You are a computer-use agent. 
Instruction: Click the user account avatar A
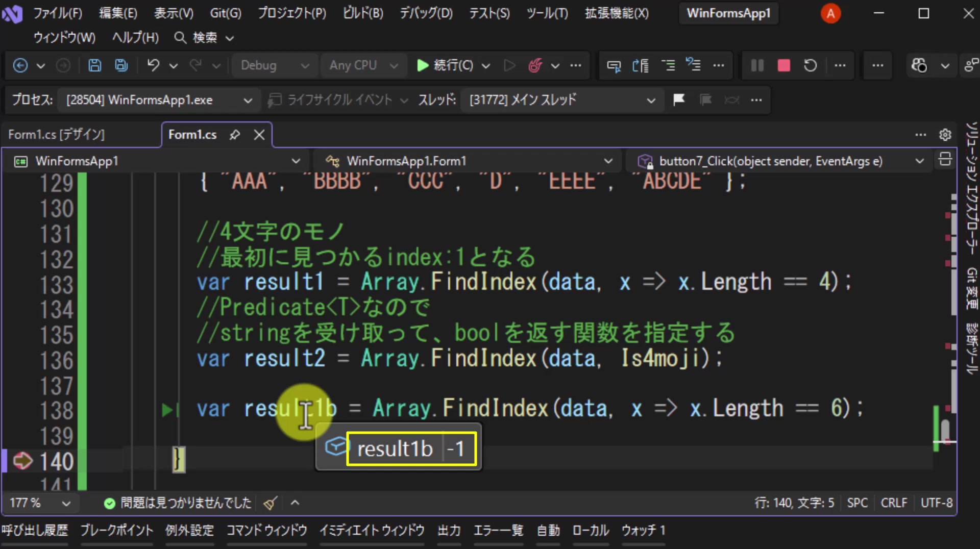click(830, 13)
